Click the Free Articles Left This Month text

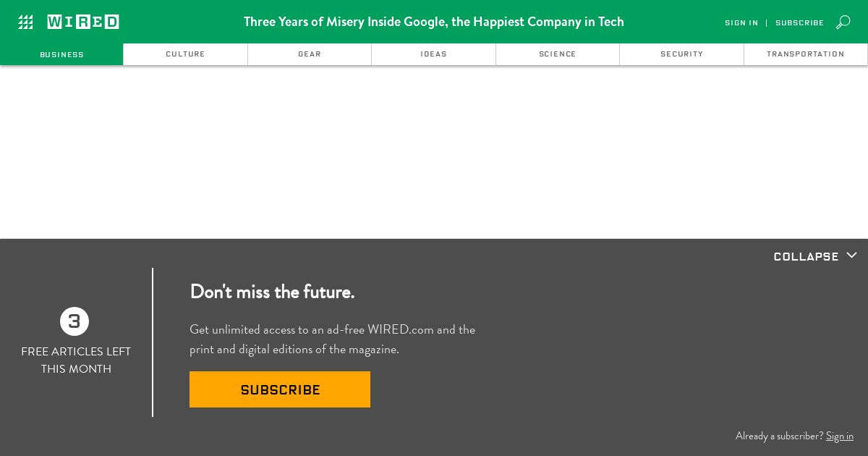[76, 360]
